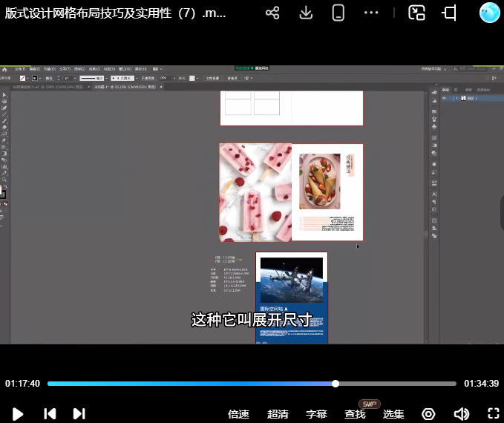The height and width of the screenshot is (423, 504).
Task: Open the 倍速 playback speed menu
Action: coord(238,414)
